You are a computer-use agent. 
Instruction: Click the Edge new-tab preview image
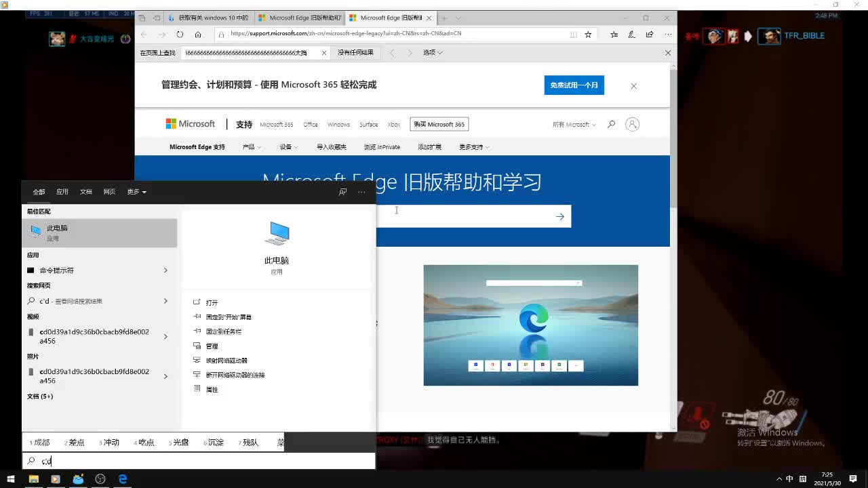531,325
